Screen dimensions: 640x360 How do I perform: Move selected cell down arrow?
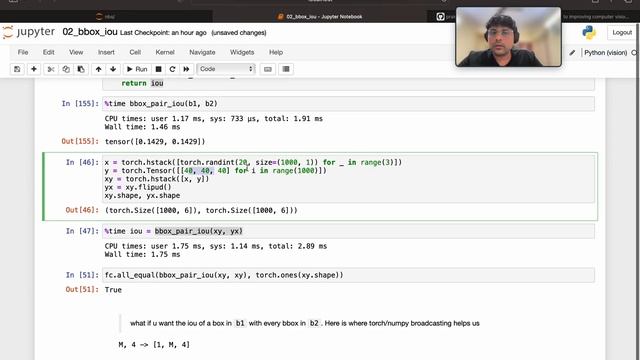(113, 69)
